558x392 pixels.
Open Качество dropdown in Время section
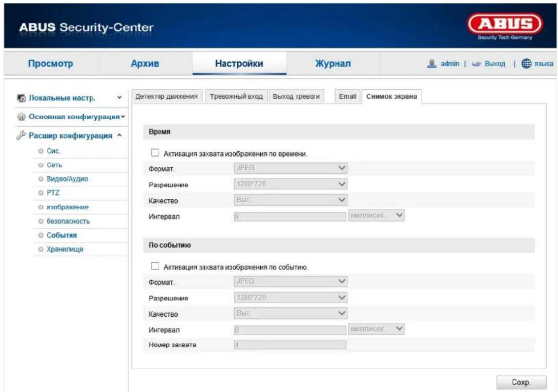pyautogui.click(x=290, y=200)
